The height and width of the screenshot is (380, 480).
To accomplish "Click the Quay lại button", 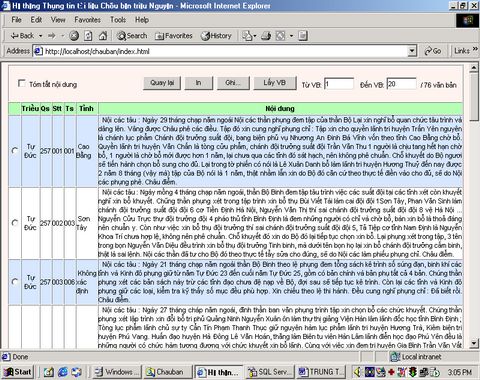I will [x=162, y=83].
